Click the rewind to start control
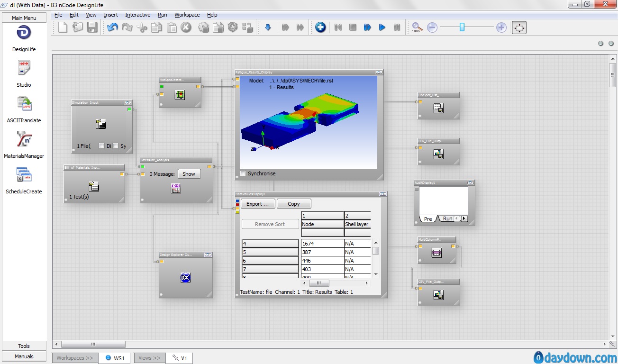Image resolution: width=618 pixels, height=364 pixels. click(x=338, y=27)
